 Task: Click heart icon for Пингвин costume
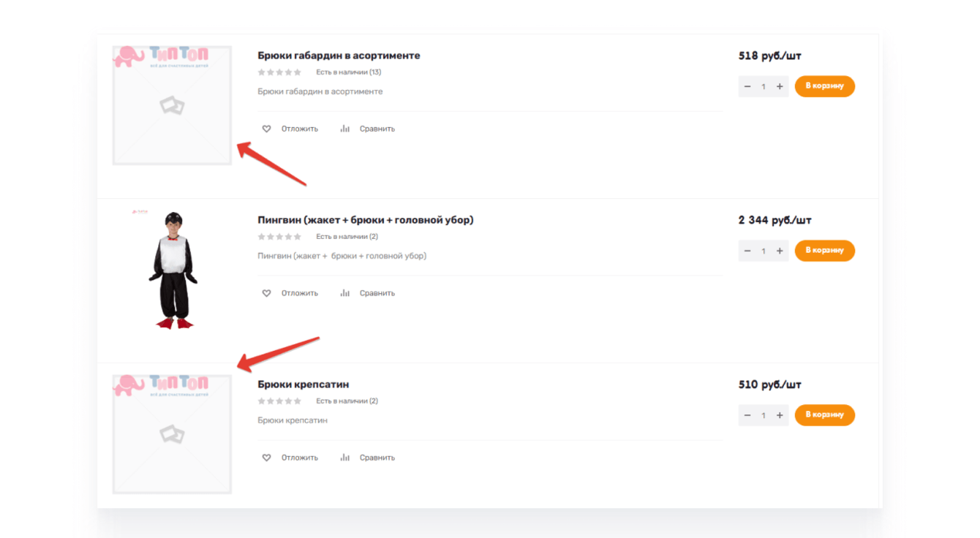(x=266, y=293)
